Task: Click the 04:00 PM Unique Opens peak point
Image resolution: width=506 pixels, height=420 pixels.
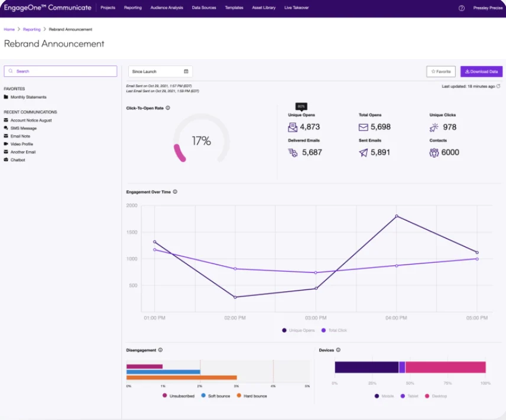Action: coord(397,216)
